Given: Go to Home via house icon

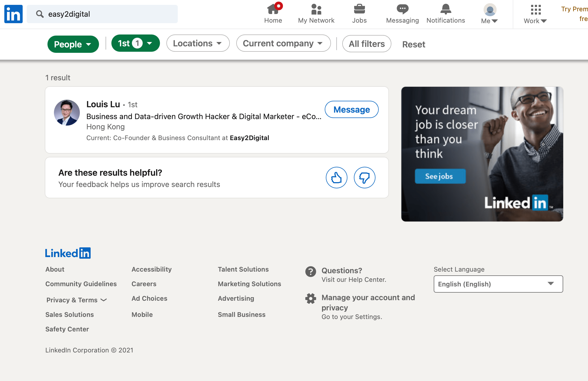Looking at the screenshot, I should point(273,9).
